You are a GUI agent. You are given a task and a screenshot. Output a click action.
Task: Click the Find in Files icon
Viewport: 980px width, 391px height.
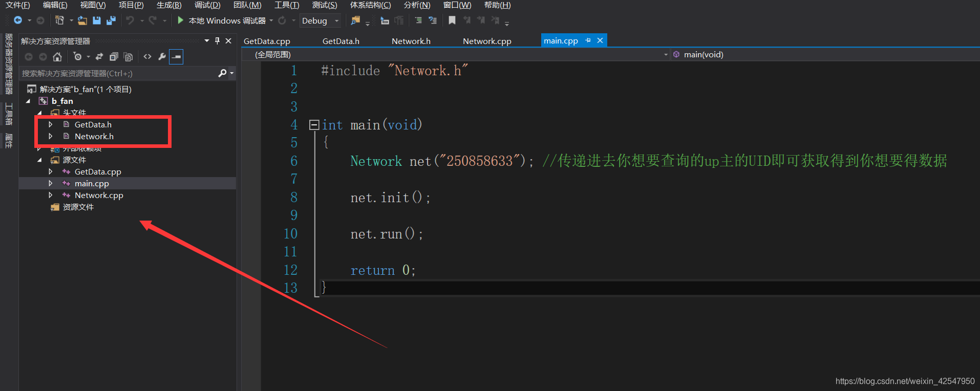(x=355, y=20)
